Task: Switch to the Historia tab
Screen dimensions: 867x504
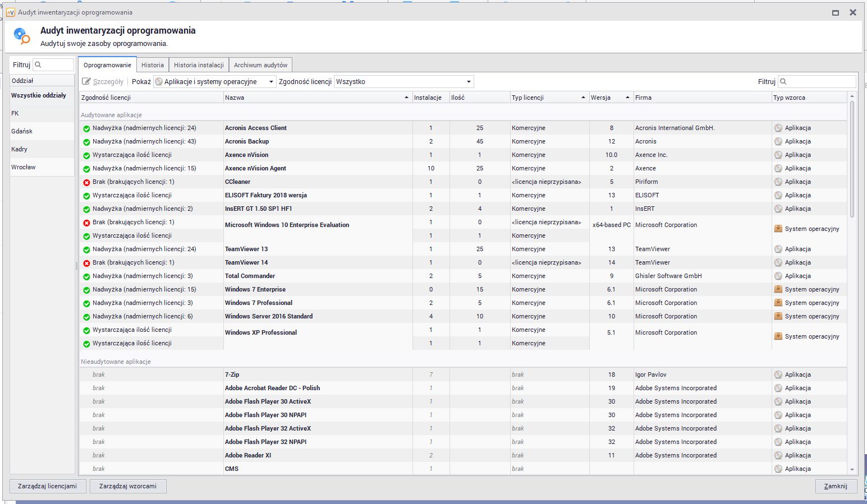Action: [153, 65]
